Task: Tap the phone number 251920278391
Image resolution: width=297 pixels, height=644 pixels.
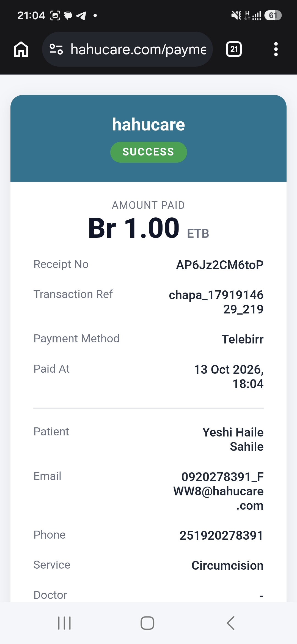Action: pos(221,536)
